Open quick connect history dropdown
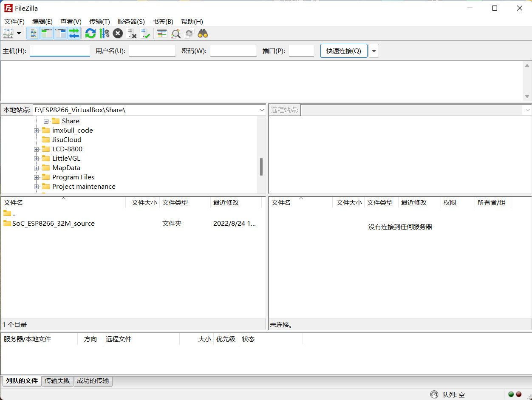Screen dimensions: 532x400 [x=374, y=51]
